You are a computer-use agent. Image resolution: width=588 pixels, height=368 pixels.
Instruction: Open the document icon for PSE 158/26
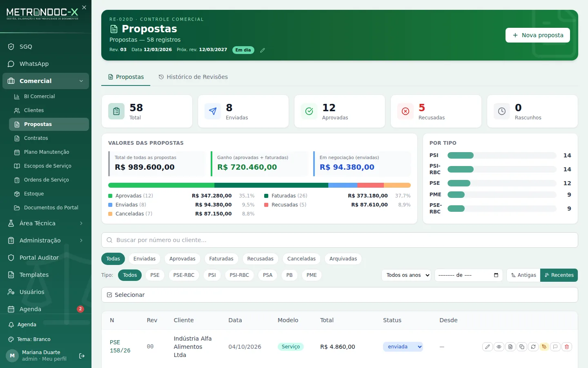[510, 347]
